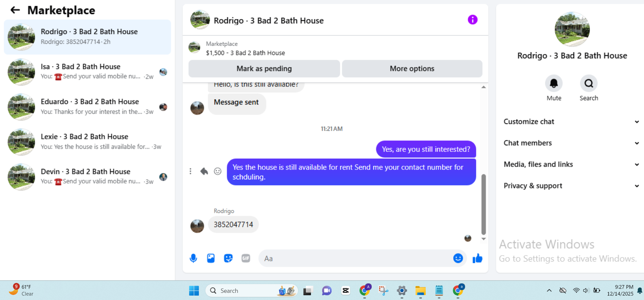The width and height of the screenshot is (644, 300).
Task: Click More options button
Action: coord(412,69)
